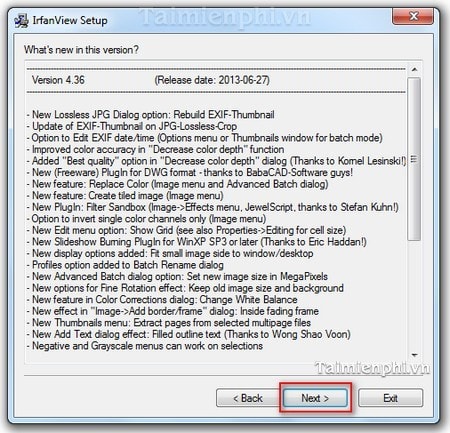
Task: Click line 'New feature: Create tiled image'
Action: 125,196
